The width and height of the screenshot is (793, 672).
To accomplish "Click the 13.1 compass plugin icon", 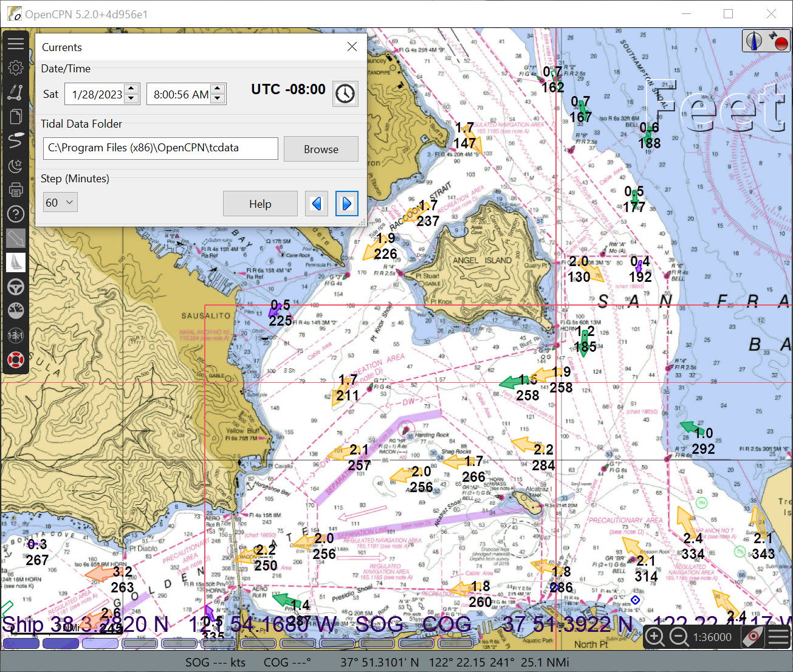I will click(x=16, y=335).
